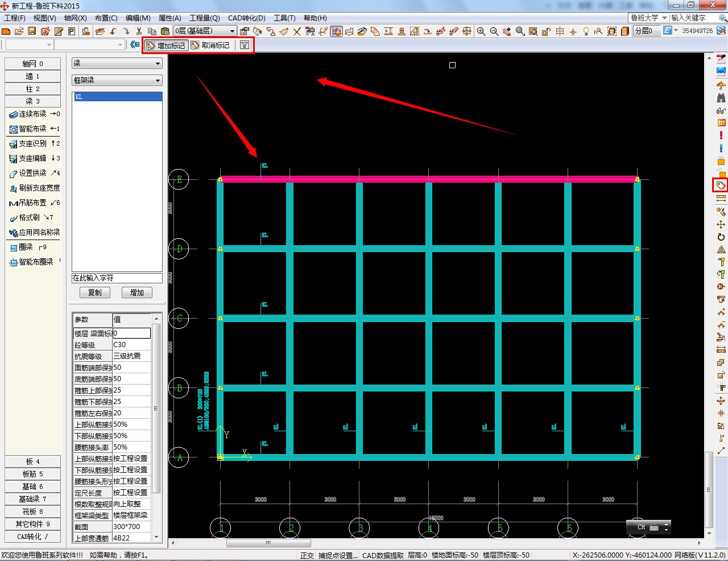
Task: Click the rotate circular arrow icon
Action: coord(721,237)
